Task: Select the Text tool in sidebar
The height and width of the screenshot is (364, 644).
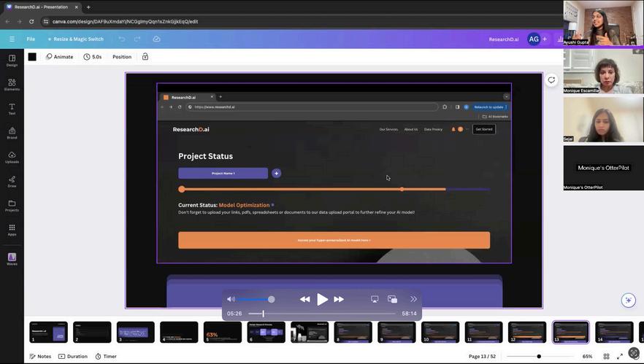Action: [x=12, y=109]
